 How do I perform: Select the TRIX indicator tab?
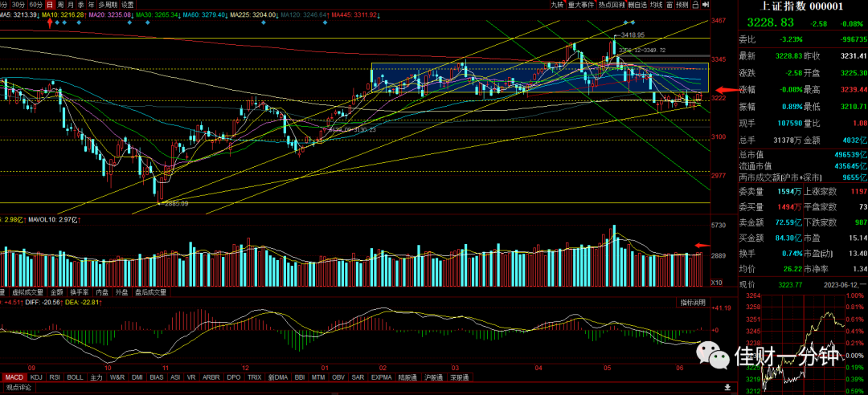pos(254,377)
